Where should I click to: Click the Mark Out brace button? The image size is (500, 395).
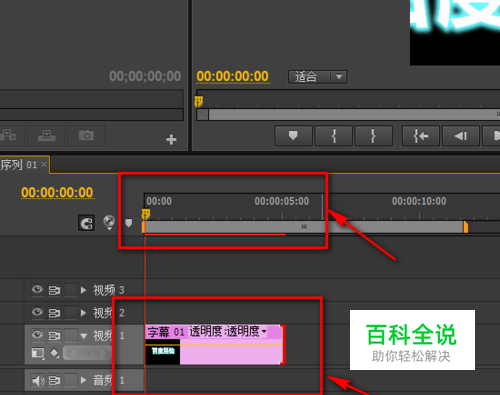coord(373,136)
